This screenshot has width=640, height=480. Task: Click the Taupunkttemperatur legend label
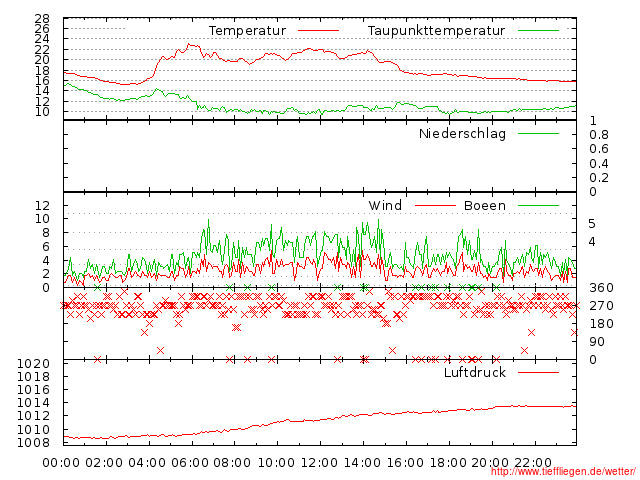[436, 31]
